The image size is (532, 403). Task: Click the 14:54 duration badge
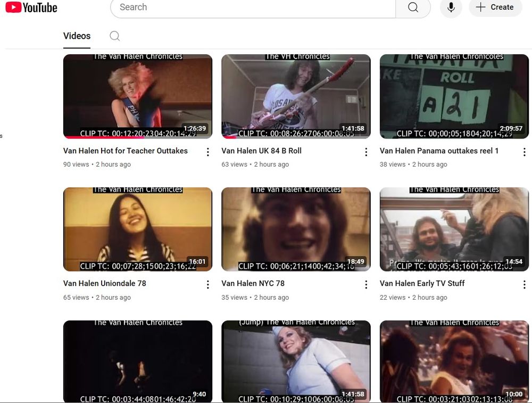click(x=514, y=261)
